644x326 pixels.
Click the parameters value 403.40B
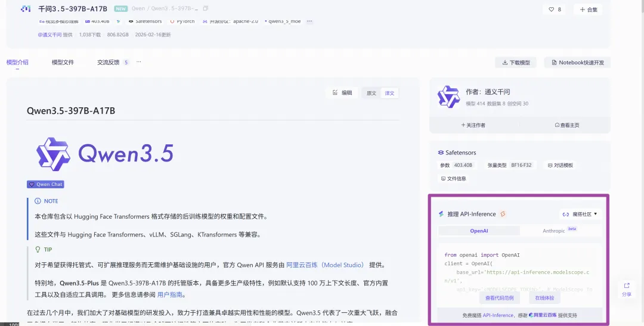463,165
